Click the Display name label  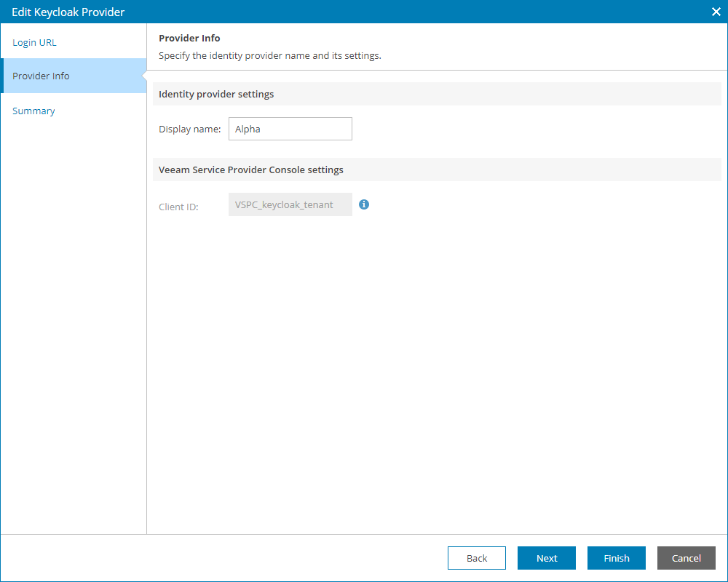189,129
